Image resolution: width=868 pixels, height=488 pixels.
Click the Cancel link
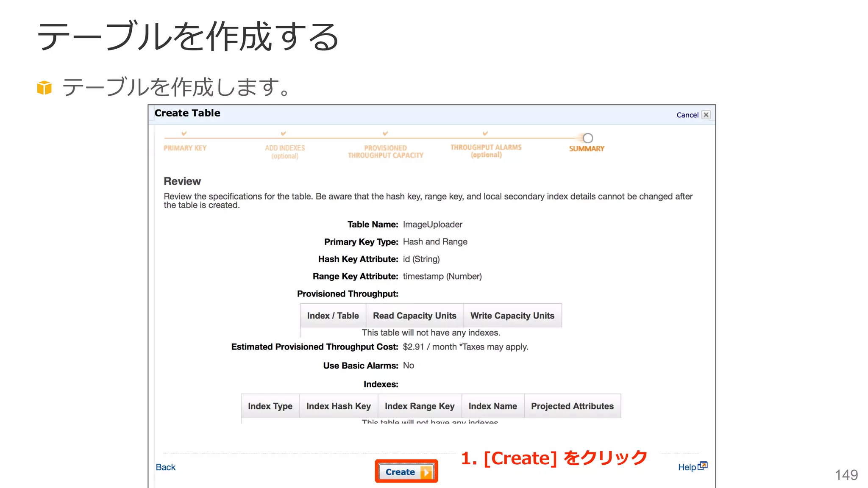[687, 115]
